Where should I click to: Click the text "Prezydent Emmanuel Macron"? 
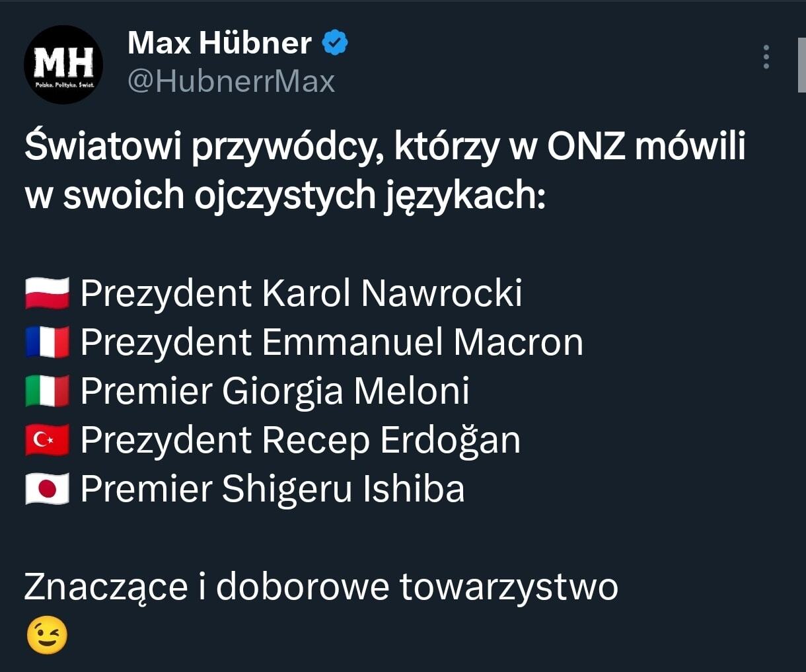point(332,342)
